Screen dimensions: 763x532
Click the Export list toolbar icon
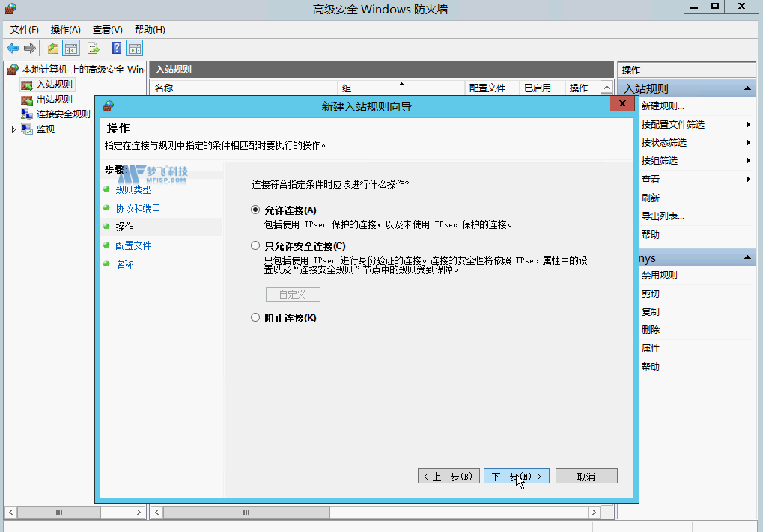[94, 49]
